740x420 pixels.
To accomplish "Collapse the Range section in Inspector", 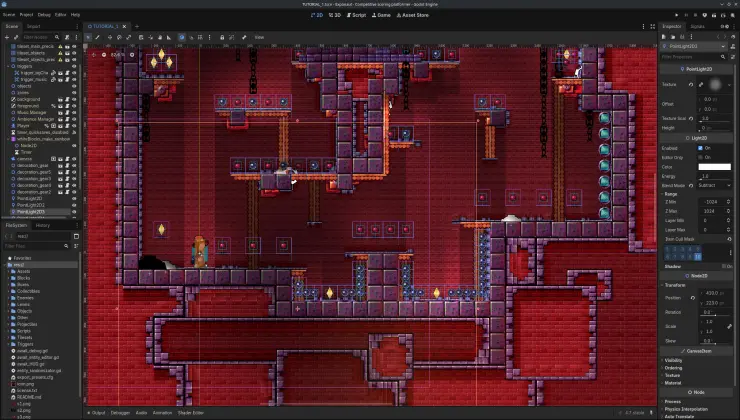I will coord(671,194).
